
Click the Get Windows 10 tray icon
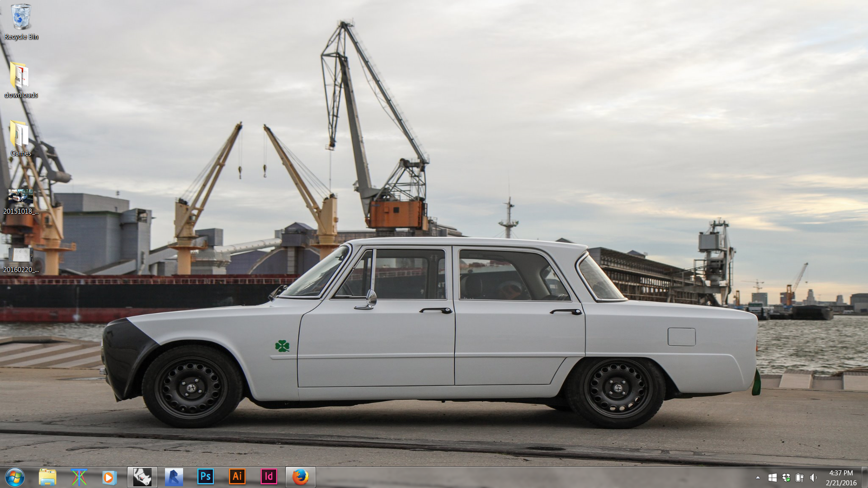tap(773, 478)
